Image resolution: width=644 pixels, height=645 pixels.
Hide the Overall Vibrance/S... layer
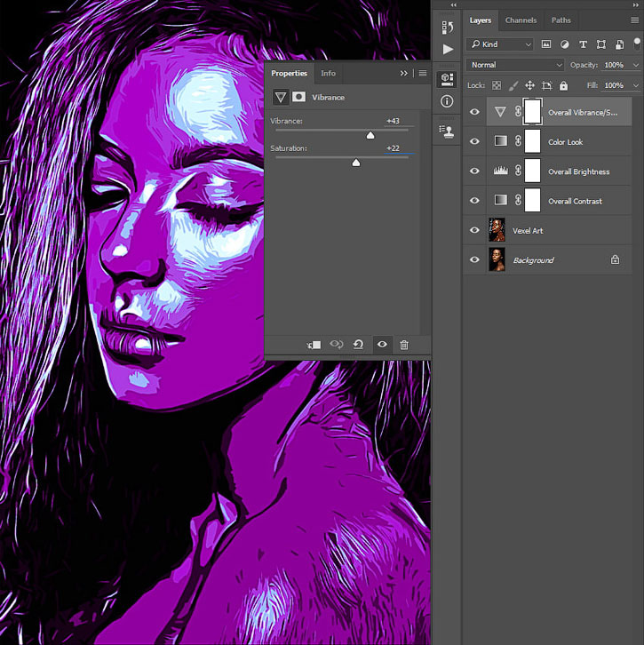pos(474,112)
